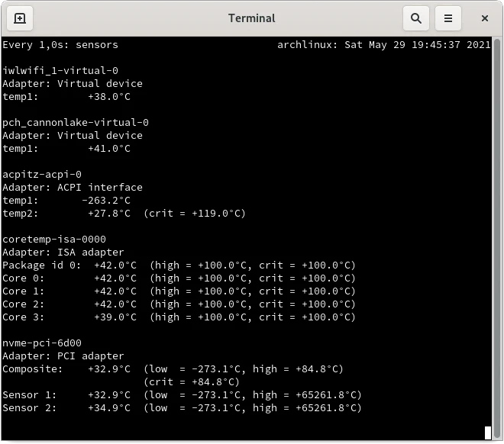
Task: Click the 'Package id 0' label
Action: (41, 265)
